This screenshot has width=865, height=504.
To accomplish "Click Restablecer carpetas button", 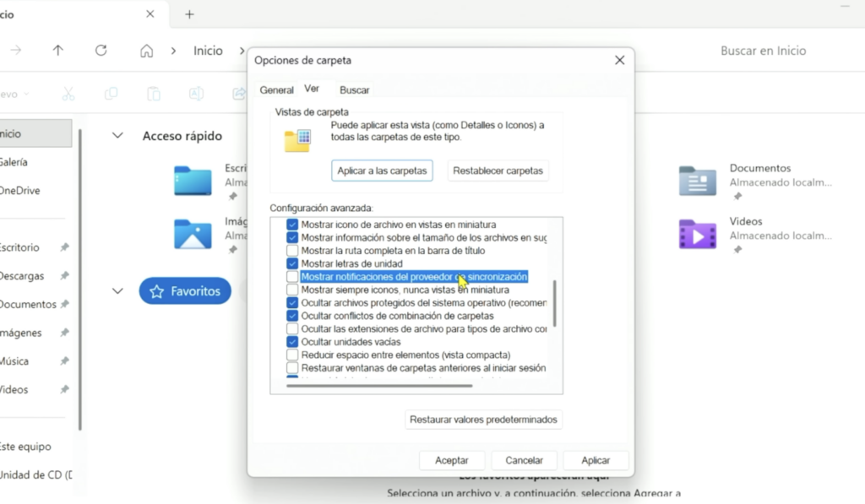I will (x=498, y=171).
